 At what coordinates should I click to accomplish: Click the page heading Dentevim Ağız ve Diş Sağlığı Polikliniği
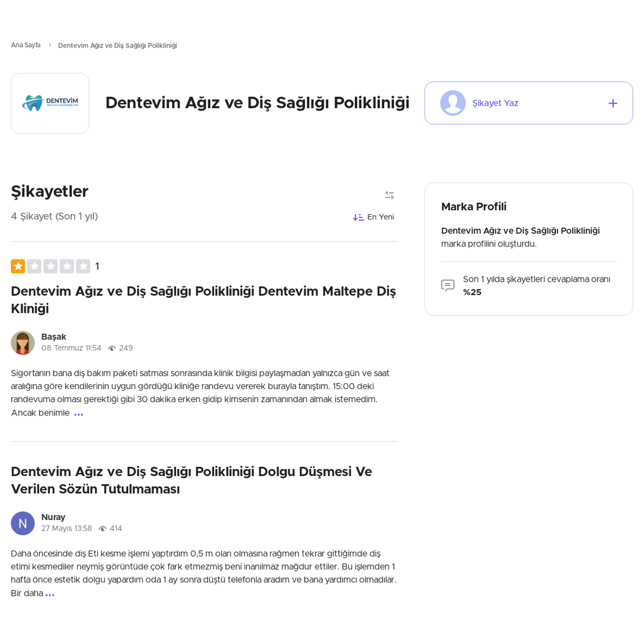(x=258, y=103)
